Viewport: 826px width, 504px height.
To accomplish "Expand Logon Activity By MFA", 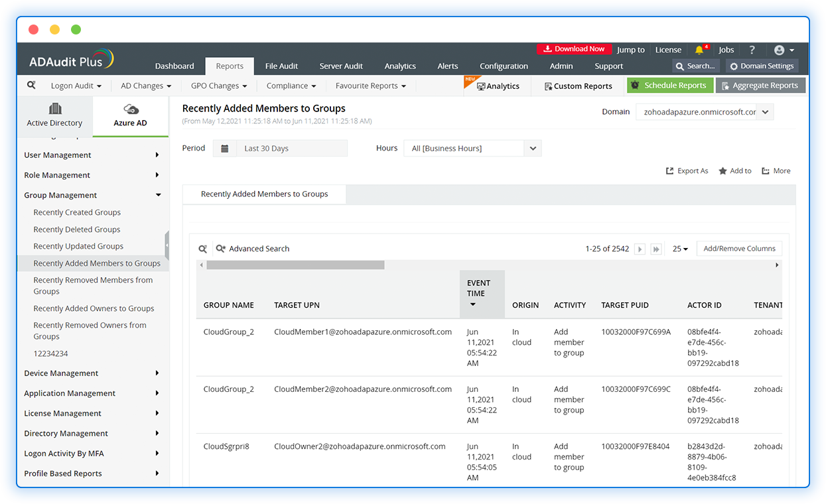I will [x=92, y=454].
